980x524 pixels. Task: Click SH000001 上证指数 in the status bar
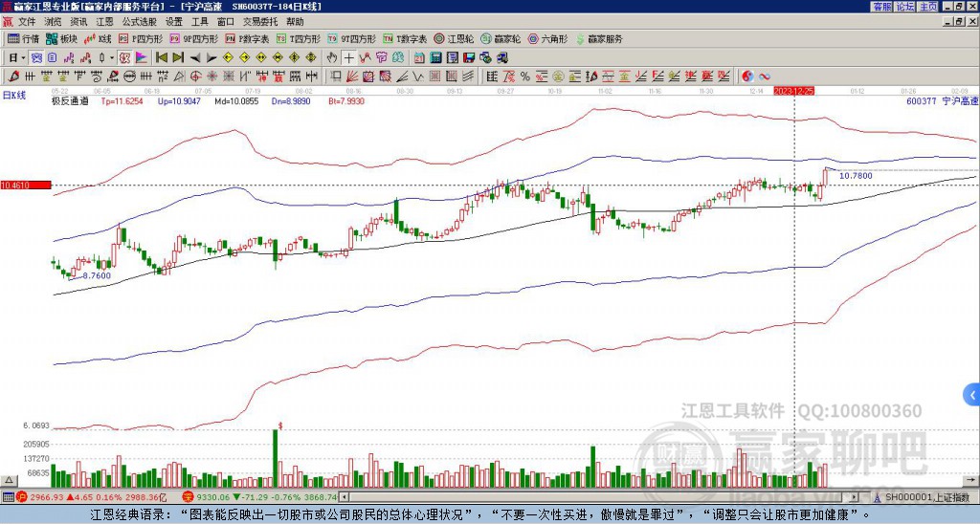[x=926, y=497]
